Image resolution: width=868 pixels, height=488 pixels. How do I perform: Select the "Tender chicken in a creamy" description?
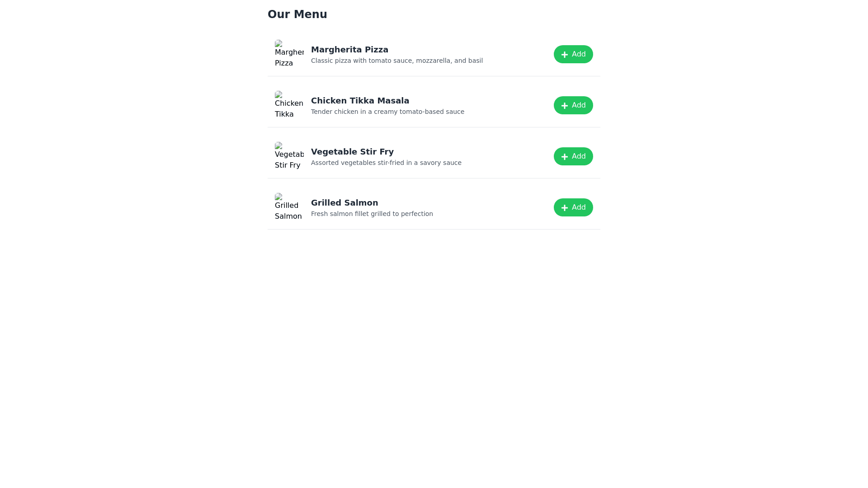(x=387, y=112)
